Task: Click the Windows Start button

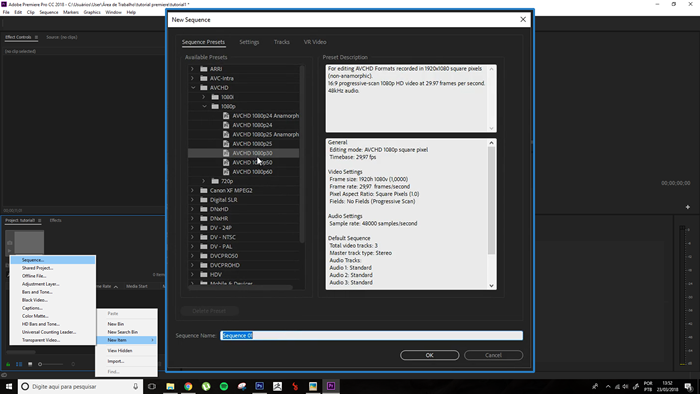Action: [8, 386]
